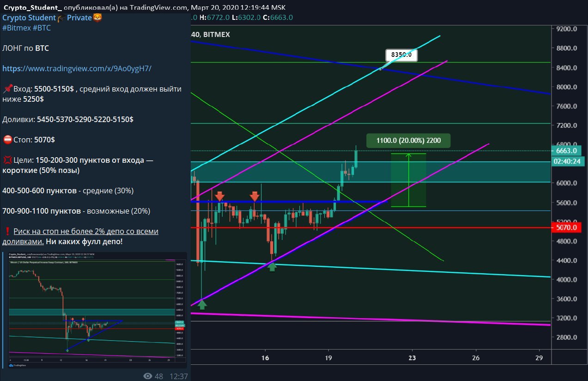This screenshot has width=588, height=381.
Task: Click the 2800.0 price axis label
Action: coord(567,338)
